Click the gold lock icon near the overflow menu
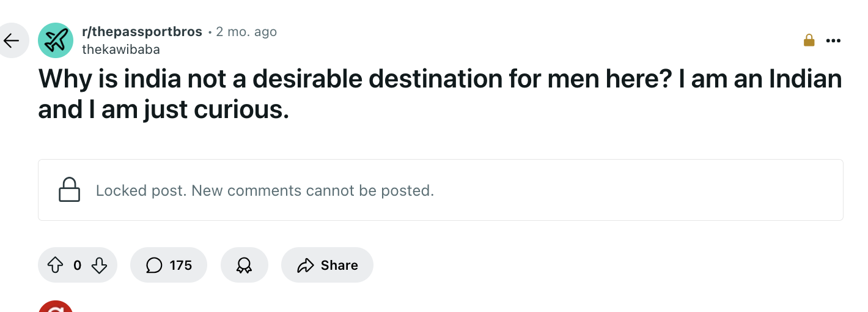The height and width of the screenshot is (312, 868). [809, 40]
